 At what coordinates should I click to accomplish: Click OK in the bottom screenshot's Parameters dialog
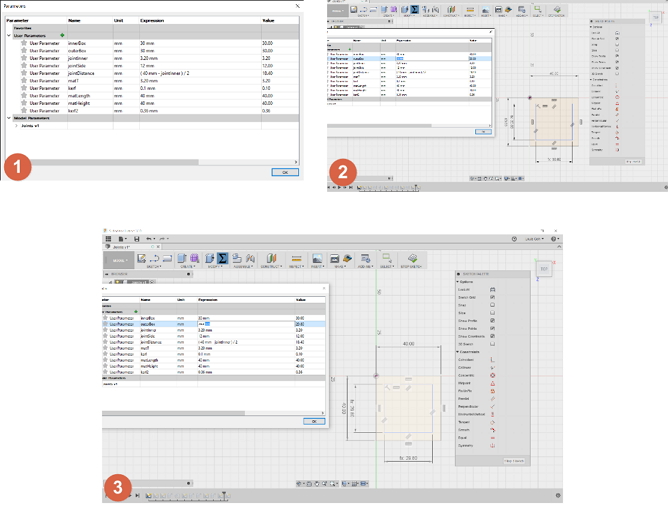314,421
